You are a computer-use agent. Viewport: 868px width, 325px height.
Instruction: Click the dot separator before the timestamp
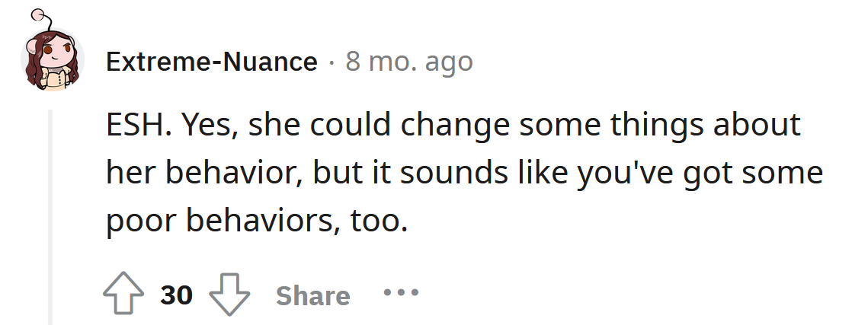click(x=332, y=62)
